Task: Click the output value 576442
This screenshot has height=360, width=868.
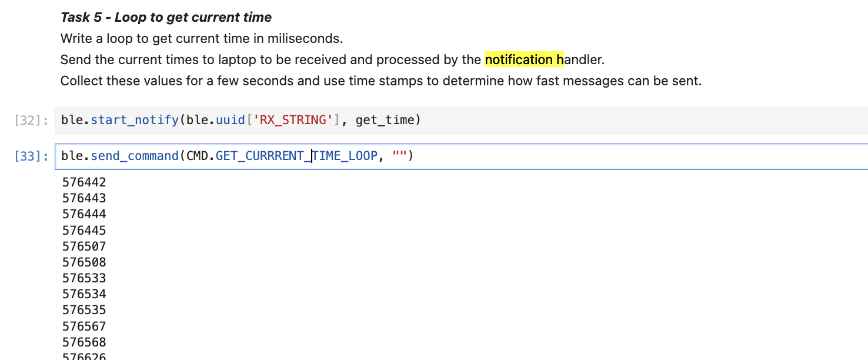Action: 84,182
